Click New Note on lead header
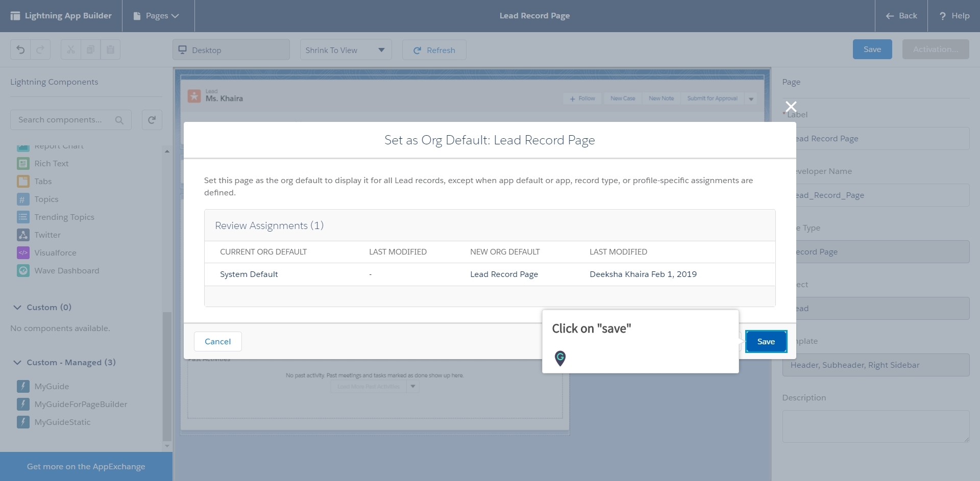This screenshot has width=980, height=481. [x=661, y=98]
